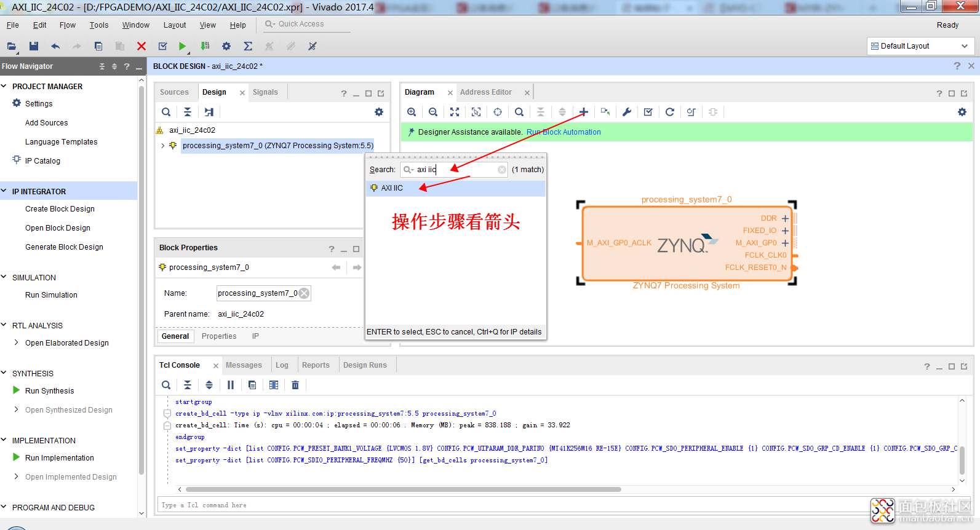The image size is (980, 530).
Task: Collapse the SIMULATION section
Action: point(4,277)
